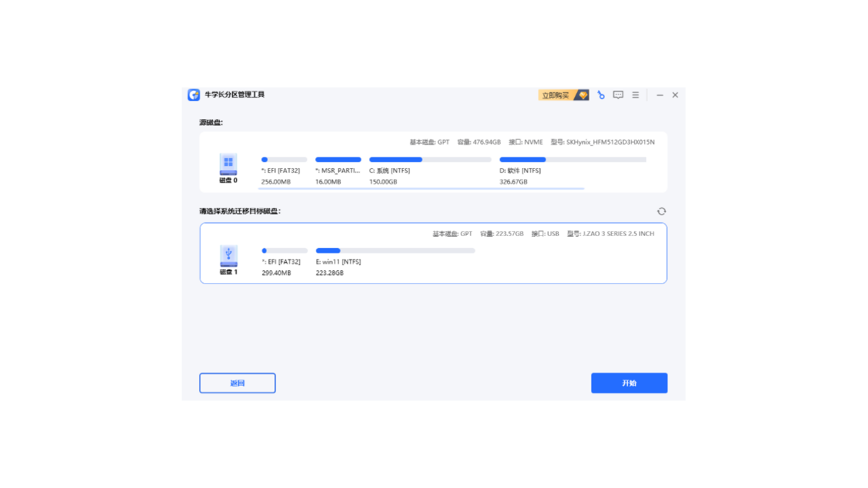Click the horizontal scrollbar under 磁盘 0

point(420,189)
